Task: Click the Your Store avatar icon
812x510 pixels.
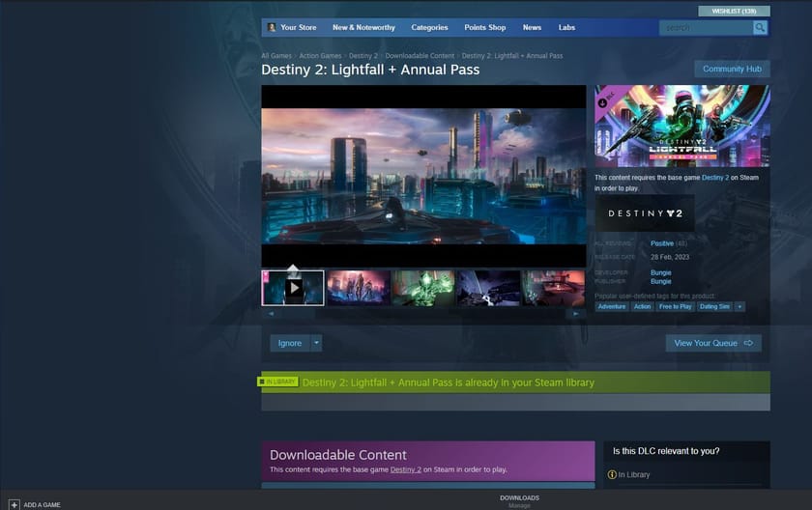Action: (x=272, y=28)
